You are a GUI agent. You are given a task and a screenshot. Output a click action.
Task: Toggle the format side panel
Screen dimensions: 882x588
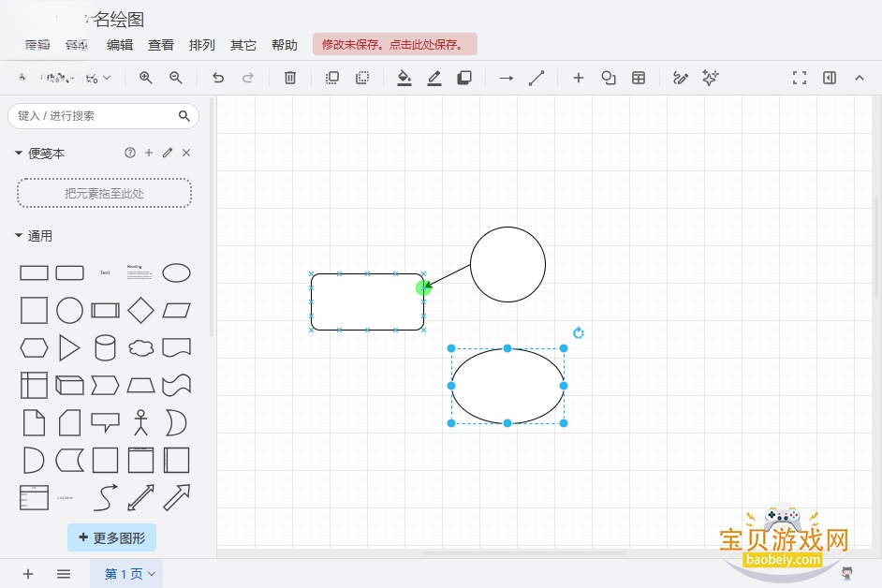pos(830,78)
